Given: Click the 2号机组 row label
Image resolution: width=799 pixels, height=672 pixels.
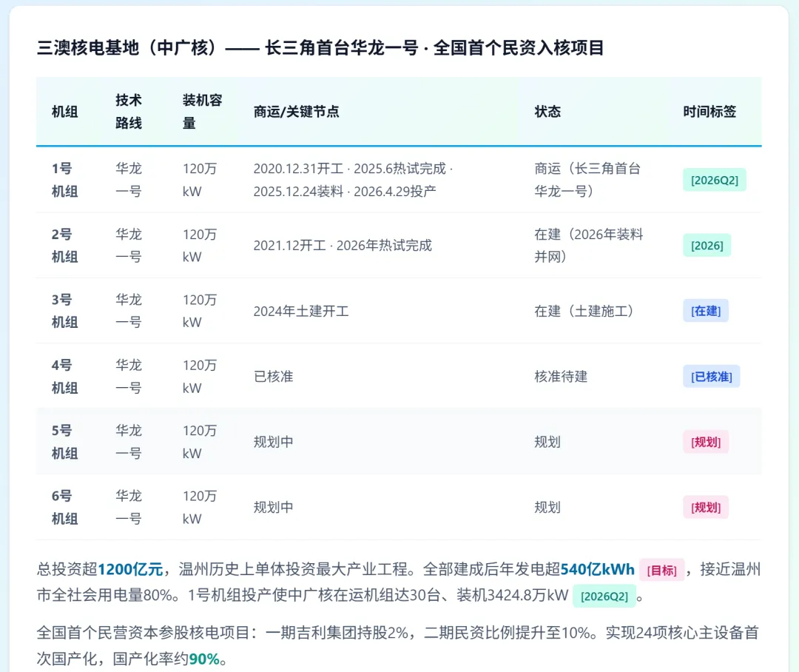Looking at the screenshot, I should pyautogui.click(x=64, y=245).
